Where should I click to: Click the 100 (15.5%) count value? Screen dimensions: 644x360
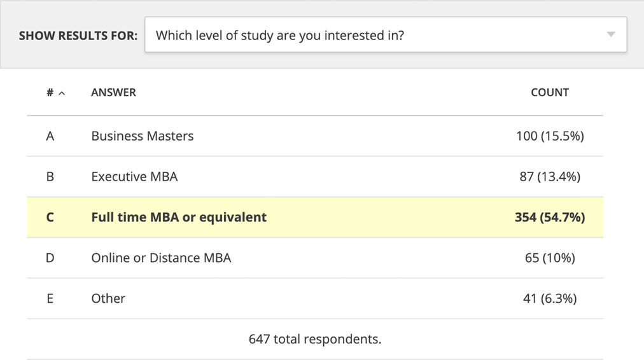pos(550,136)
